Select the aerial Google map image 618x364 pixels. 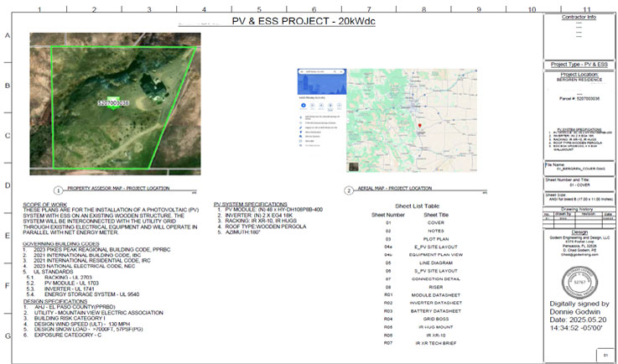tap(412, 120)
